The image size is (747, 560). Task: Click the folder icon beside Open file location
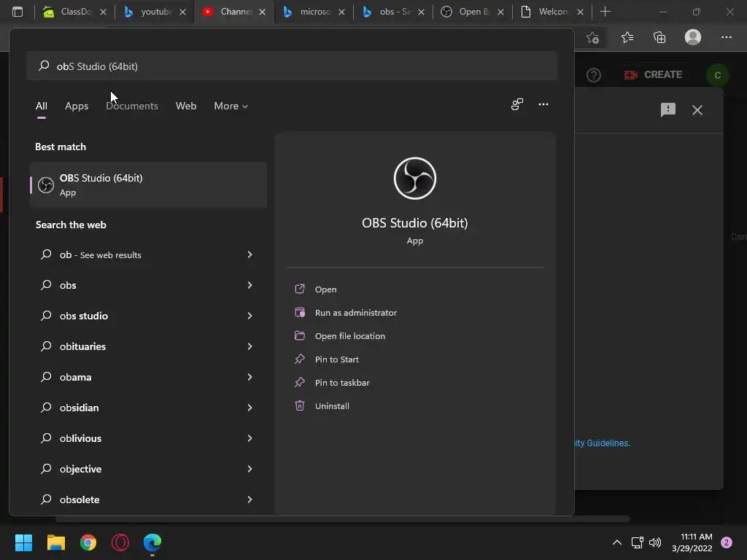coord(300,335)
